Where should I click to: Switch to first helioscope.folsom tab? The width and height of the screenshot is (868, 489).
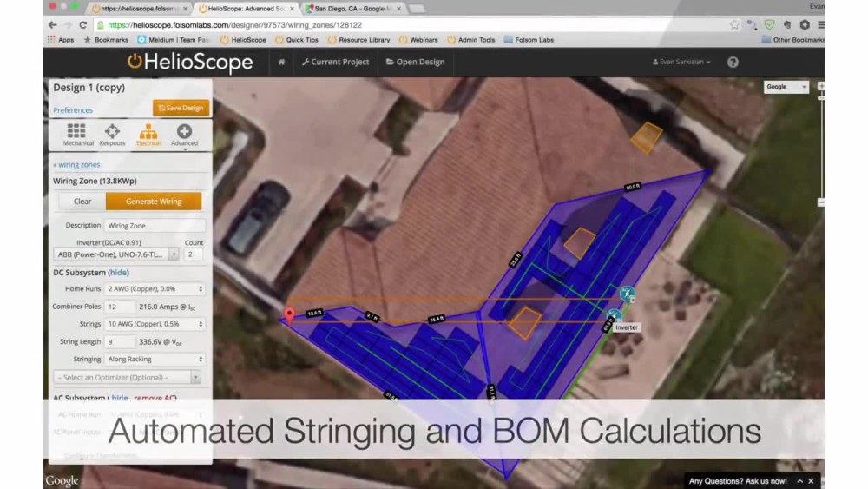140,9
